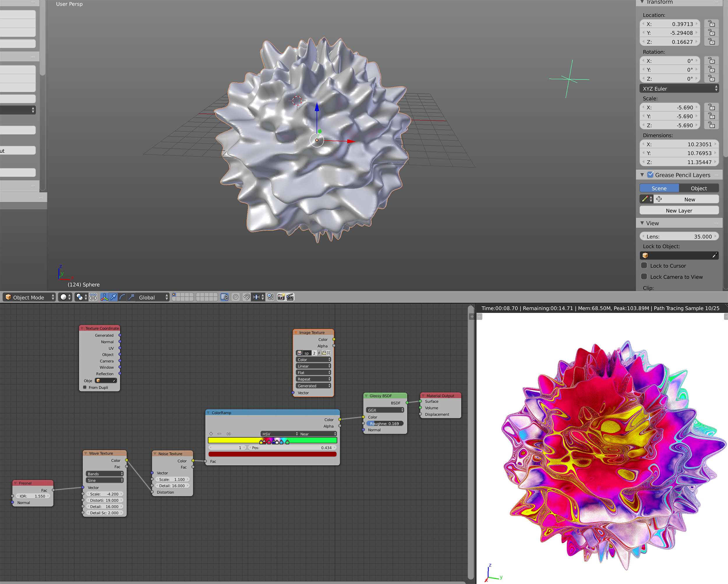Toggle the snap magnet icon
The width and height of the screenshot is (728, 584).
coord(246,297)
